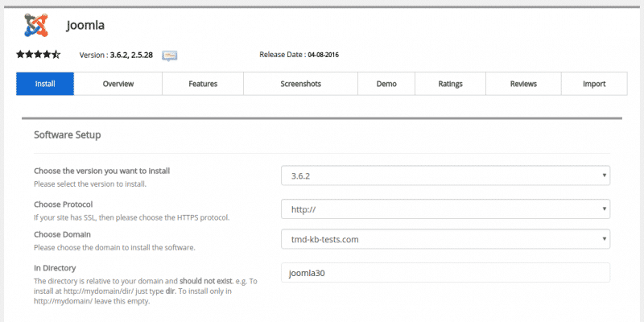The width and height of the screenshot is (644, 322).
Task: Click the Joomla logo icon
Action: 36,25
